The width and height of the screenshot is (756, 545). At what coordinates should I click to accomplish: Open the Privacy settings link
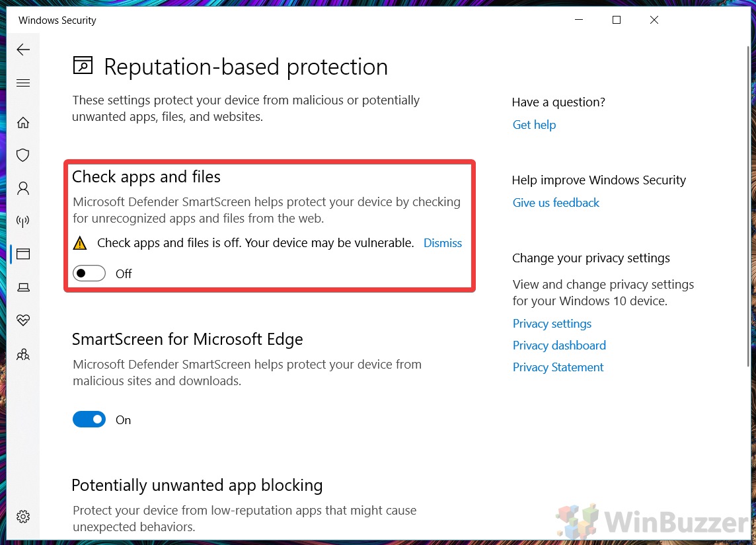(x=552, y=324)
